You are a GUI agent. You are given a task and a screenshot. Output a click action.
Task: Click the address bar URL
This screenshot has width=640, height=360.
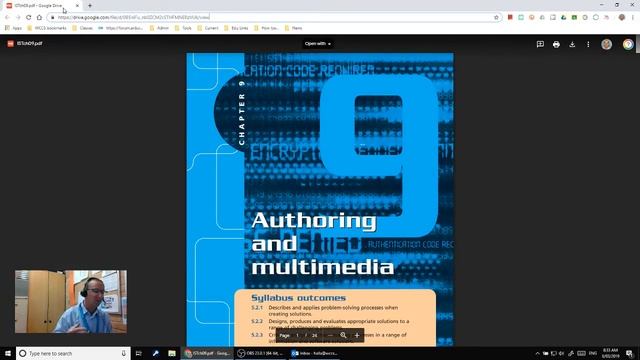[134, 17]
